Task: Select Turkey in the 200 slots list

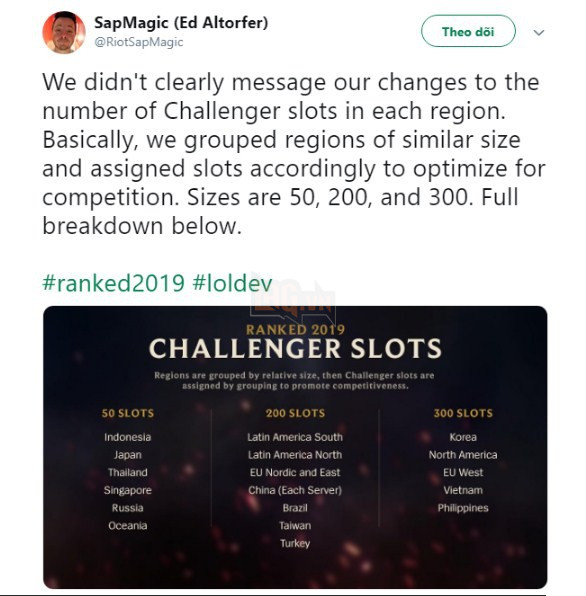Action: [x=295, y=544]
